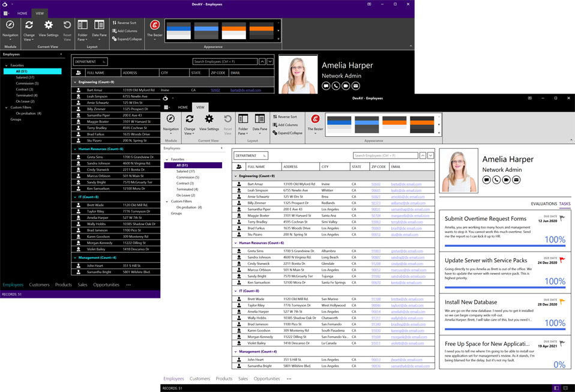Click the mail icon in dark window profile
575x392 pixels.
pos(356,86)
